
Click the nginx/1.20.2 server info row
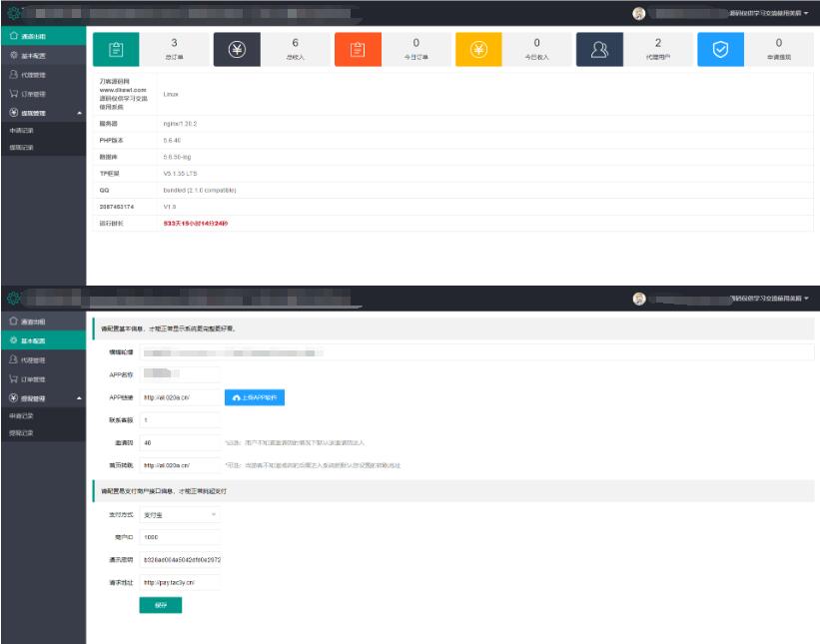click(x=452, y=124)
